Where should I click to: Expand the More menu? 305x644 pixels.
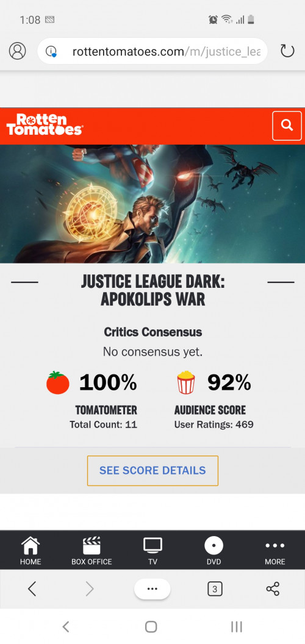click(x=275, y=551)
